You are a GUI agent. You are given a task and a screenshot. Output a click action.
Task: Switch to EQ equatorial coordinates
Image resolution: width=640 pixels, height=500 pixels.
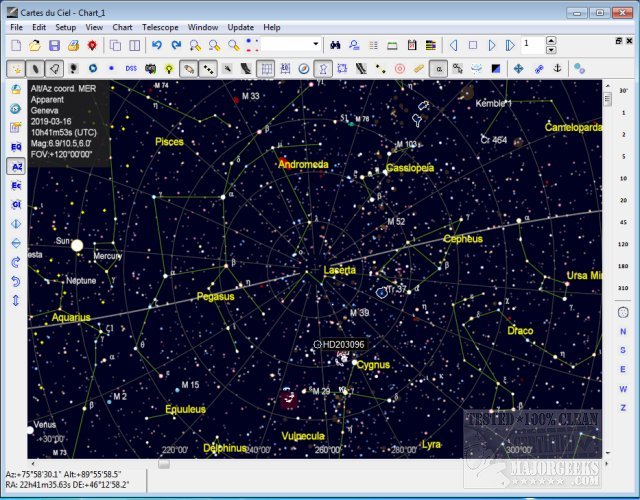pos(16,147)
